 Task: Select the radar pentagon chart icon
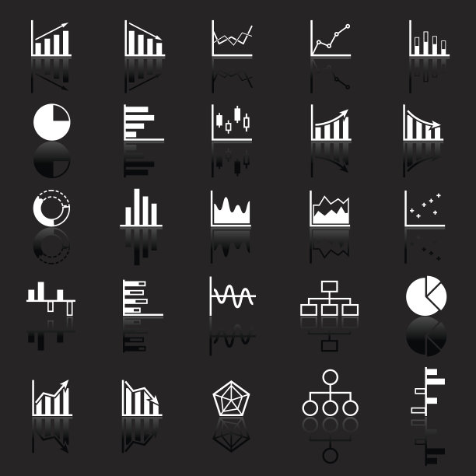(x=231, y=398)
